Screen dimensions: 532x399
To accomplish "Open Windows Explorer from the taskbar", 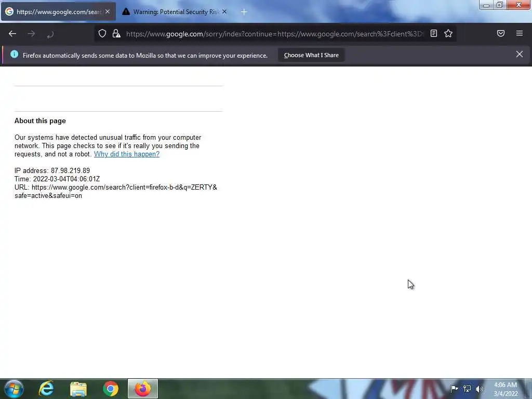I will 78,389.
